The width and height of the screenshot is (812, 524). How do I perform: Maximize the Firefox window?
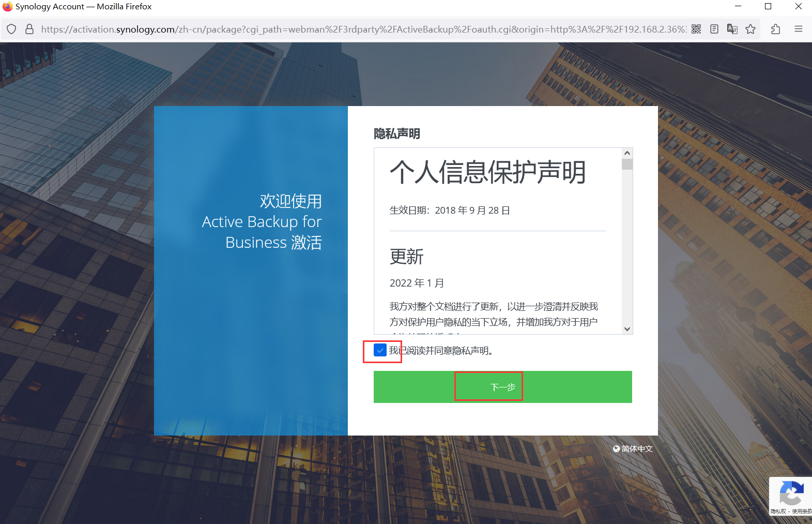coord(768,7)
